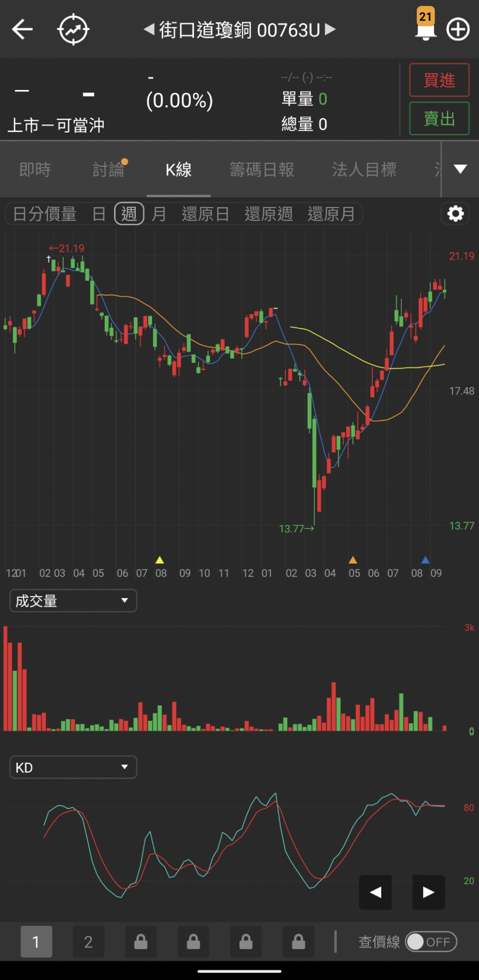Tap the first locked layout padlock icon
479x980 pixels.
coord(141,941)
